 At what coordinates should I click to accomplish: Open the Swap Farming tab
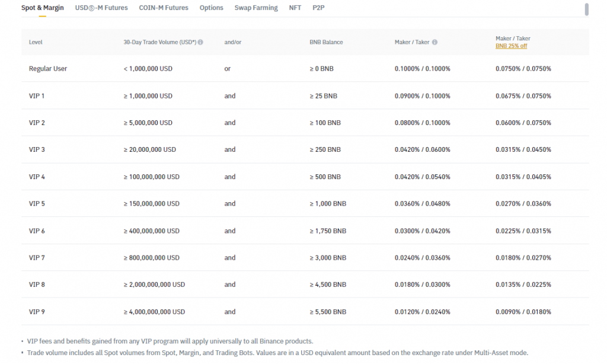click(x=256, y=8)
